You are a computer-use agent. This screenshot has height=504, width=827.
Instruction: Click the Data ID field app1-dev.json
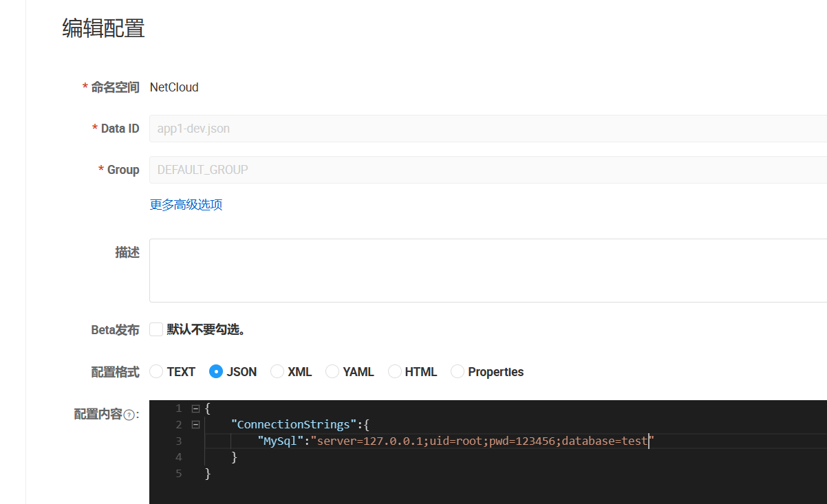click(x=488, y=129)
